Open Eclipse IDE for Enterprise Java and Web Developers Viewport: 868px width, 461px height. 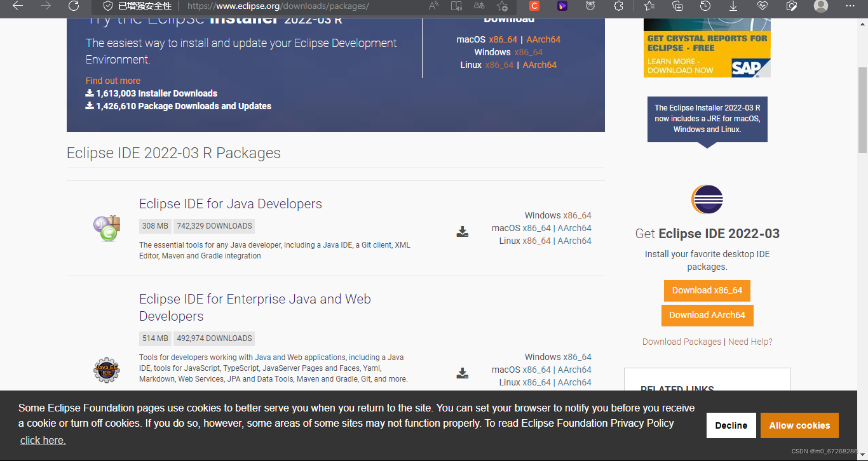pos(255,307)
